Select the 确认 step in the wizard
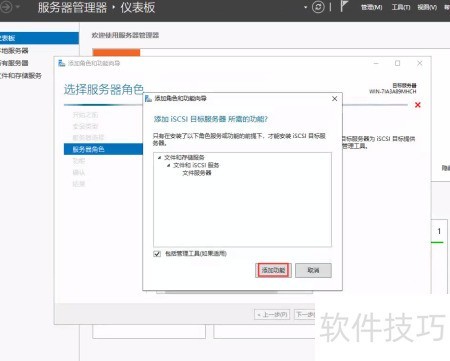Viewport: 450px width, 361px height. click(79, 172)
